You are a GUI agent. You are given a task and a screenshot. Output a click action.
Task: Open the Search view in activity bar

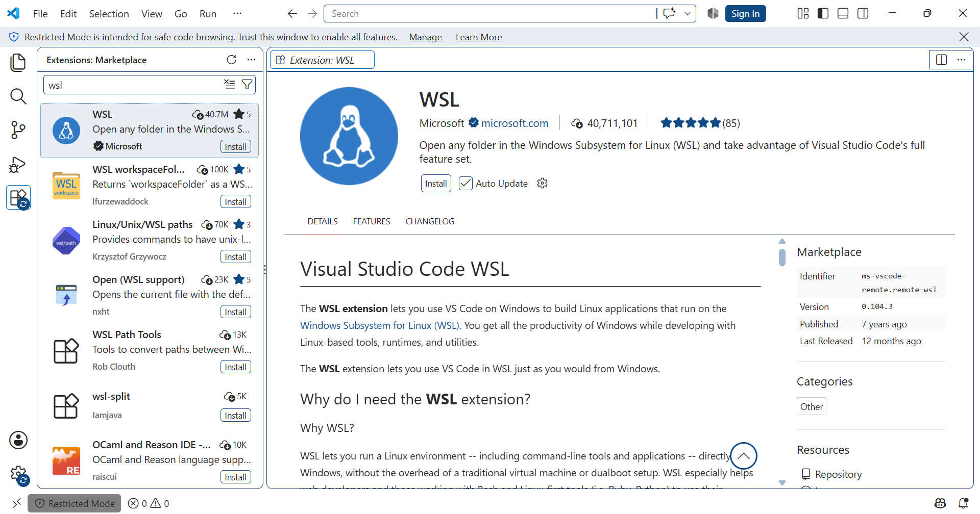[18, 96]
